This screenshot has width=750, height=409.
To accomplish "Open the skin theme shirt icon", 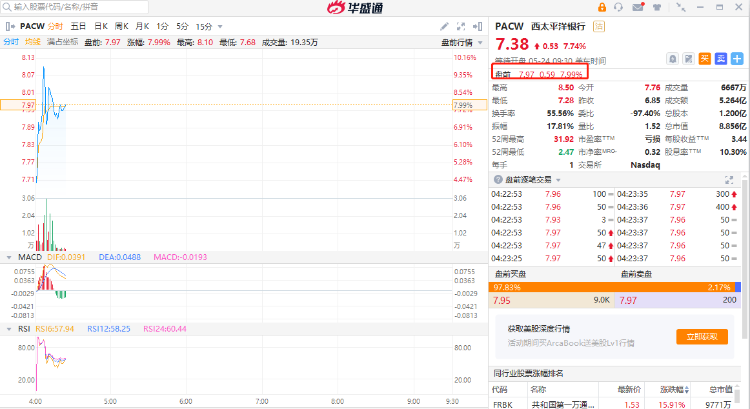I will (x=657, y=7).
